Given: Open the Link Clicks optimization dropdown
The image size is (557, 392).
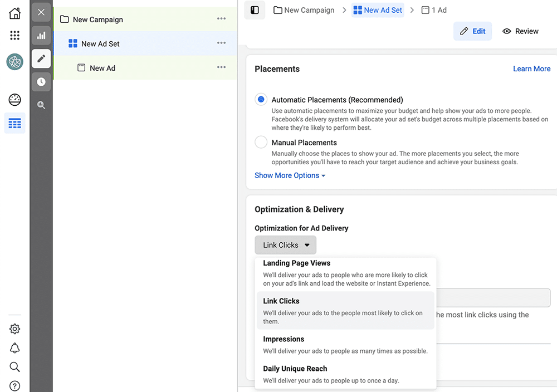Looking at the screenshot, I should click(x=285, y=245).
